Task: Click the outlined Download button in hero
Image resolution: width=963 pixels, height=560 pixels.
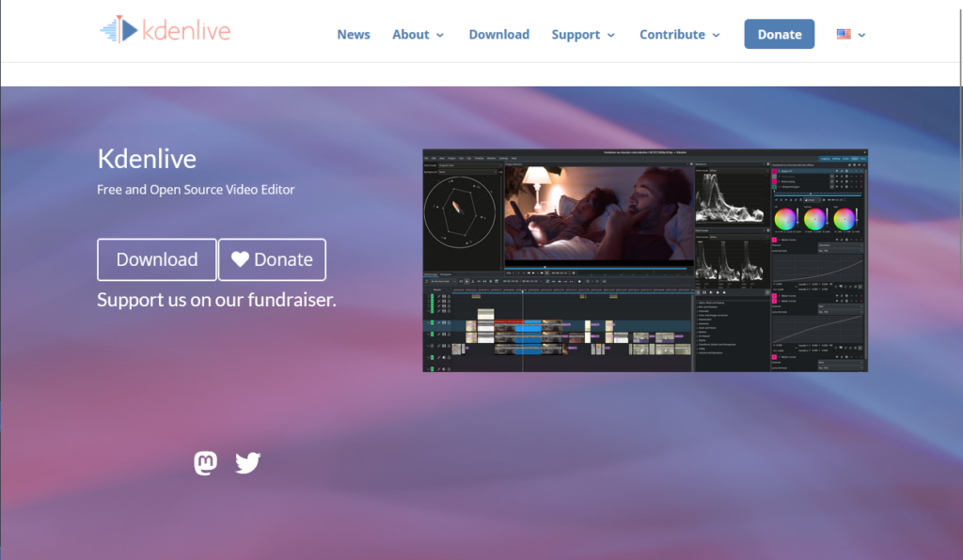Action: point(157,259)
